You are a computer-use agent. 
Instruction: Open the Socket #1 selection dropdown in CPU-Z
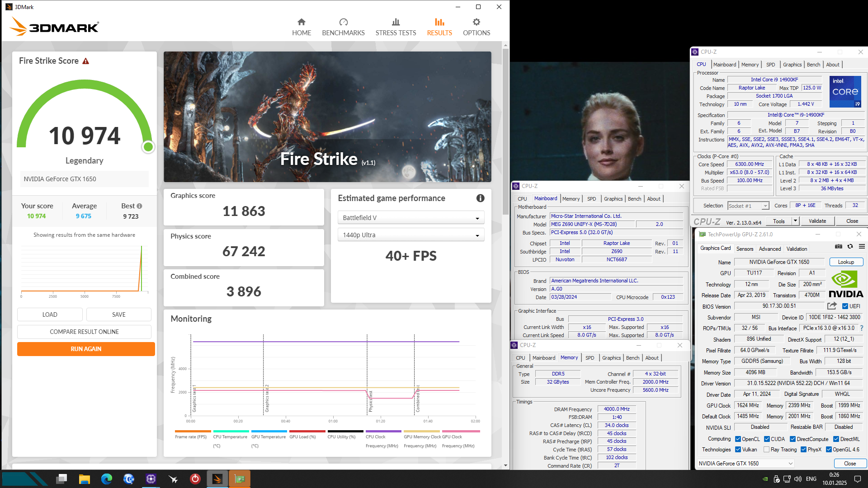748,206
